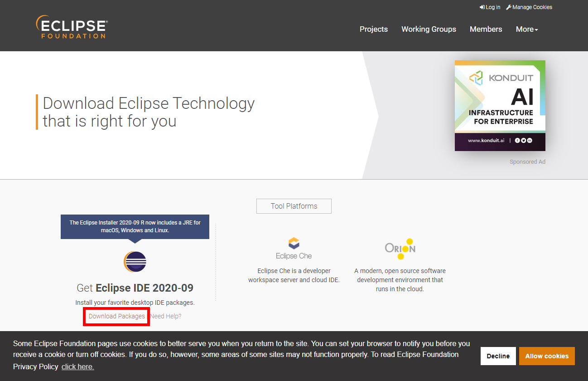Click 'Install your favorite desktop IDE packages' text
588x381 pixels.
pos(135,303)
